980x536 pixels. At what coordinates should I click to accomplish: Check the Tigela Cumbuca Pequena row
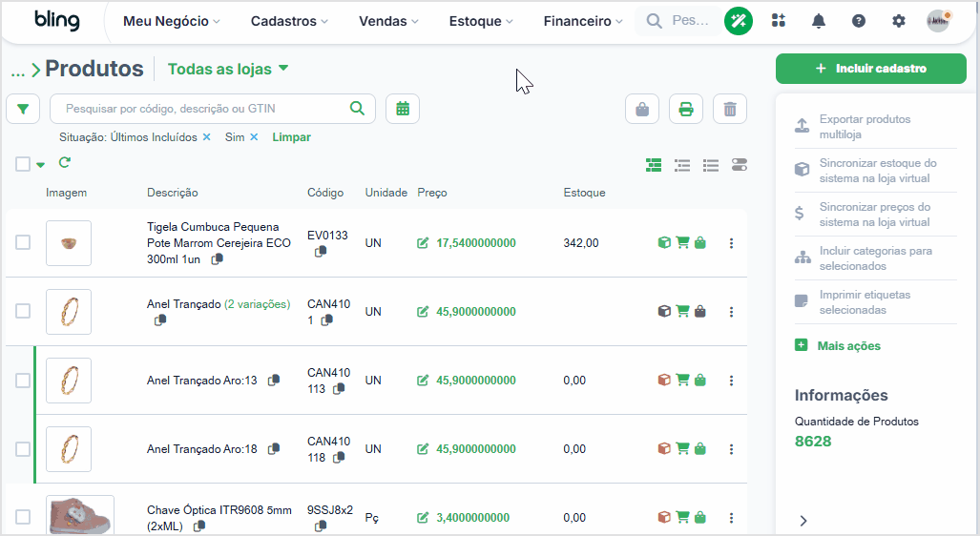click(23, 242)
